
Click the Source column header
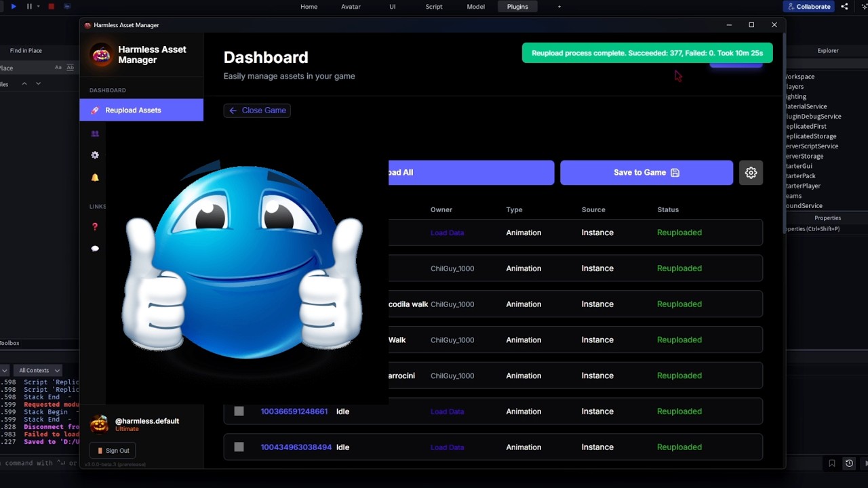point(593,210)
